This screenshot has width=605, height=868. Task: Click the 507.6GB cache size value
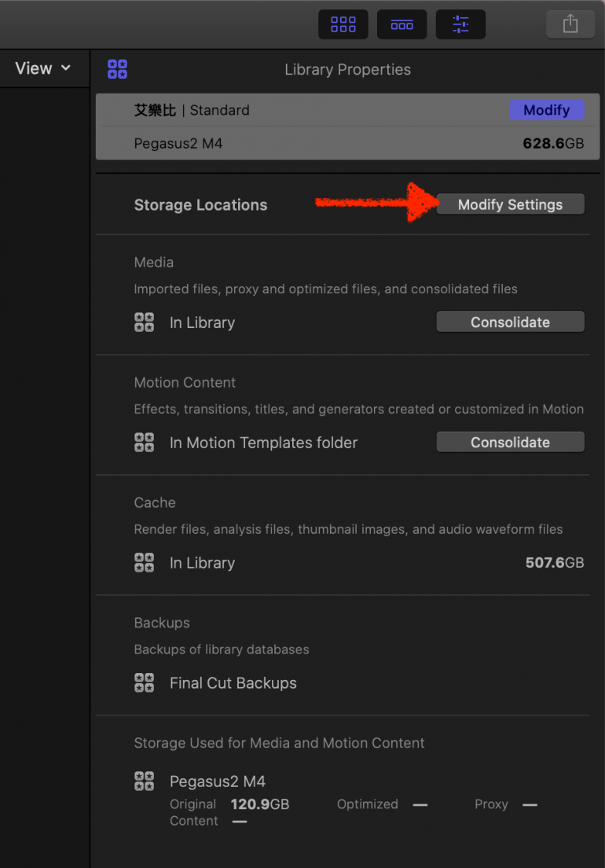point(554,563)
